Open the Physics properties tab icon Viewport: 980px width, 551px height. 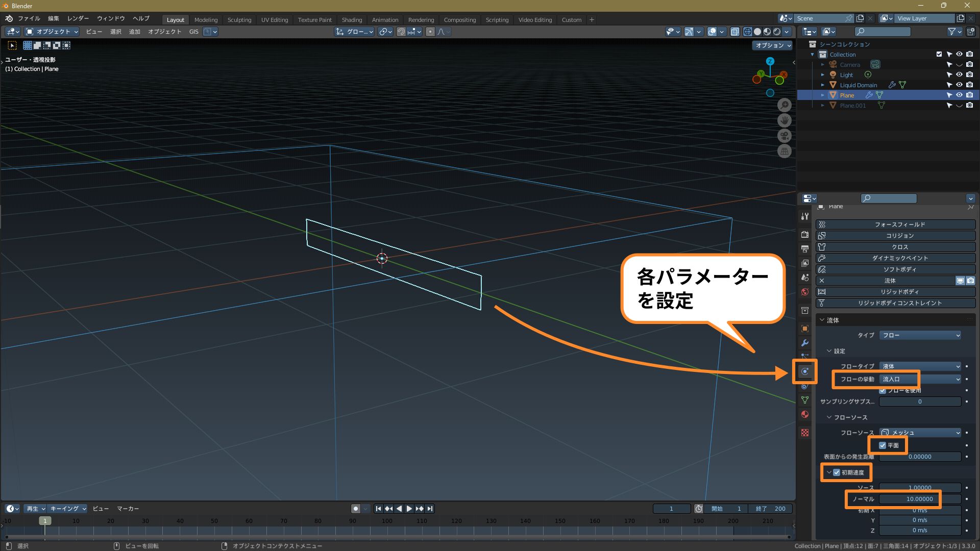click(x=805, y=371)
